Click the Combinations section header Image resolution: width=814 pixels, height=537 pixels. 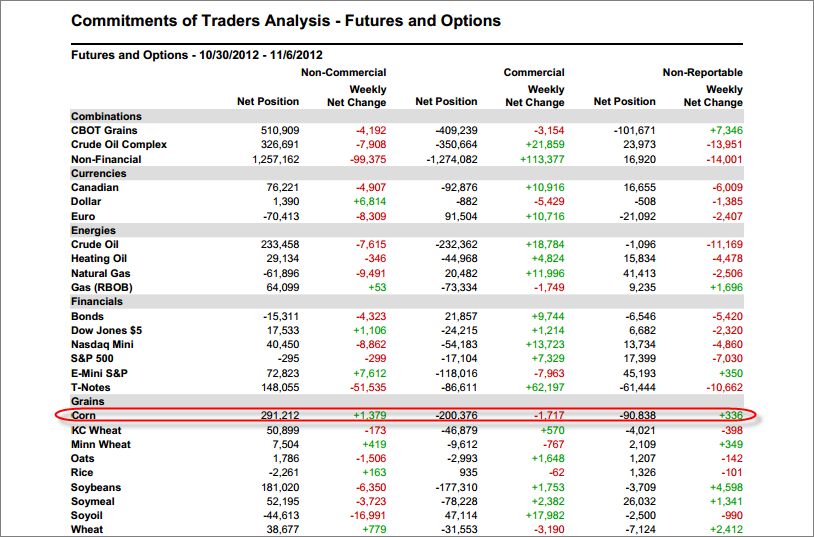[106, 116]
